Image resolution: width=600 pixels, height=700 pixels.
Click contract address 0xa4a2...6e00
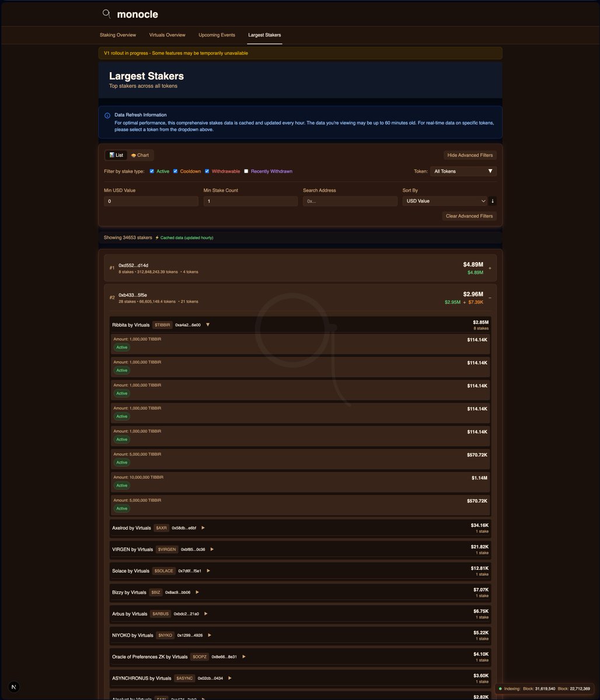(x=188, y=325)
